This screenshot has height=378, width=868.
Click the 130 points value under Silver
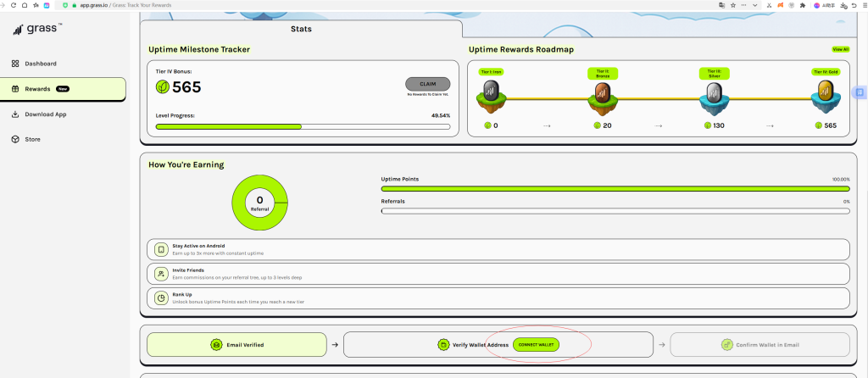click(719, 125)
